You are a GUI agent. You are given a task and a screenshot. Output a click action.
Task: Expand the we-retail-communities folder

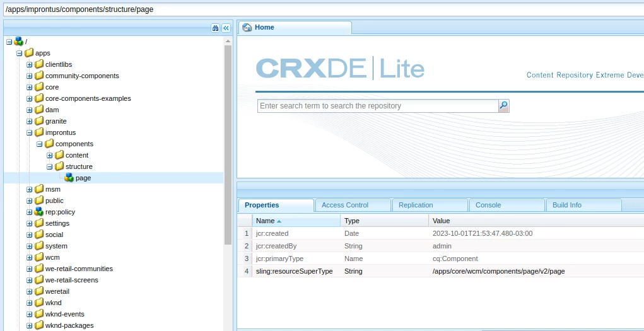pos(29,269)
